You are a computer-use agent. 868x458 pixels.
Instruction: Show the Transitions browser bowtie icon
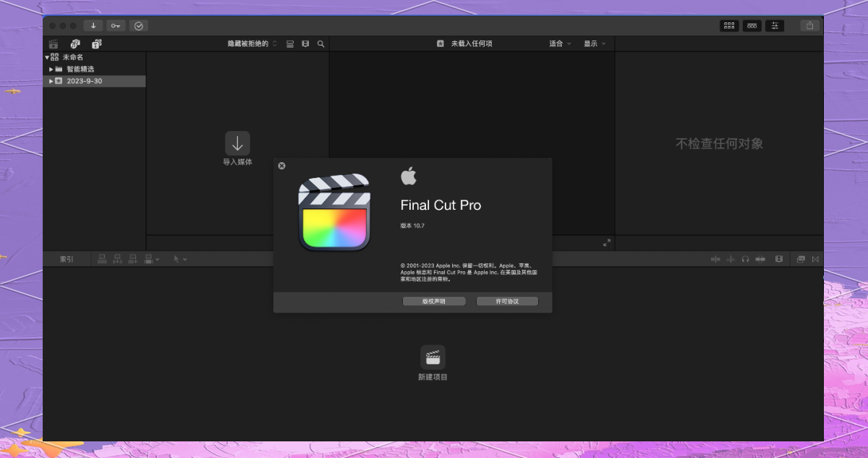(816, 259)
